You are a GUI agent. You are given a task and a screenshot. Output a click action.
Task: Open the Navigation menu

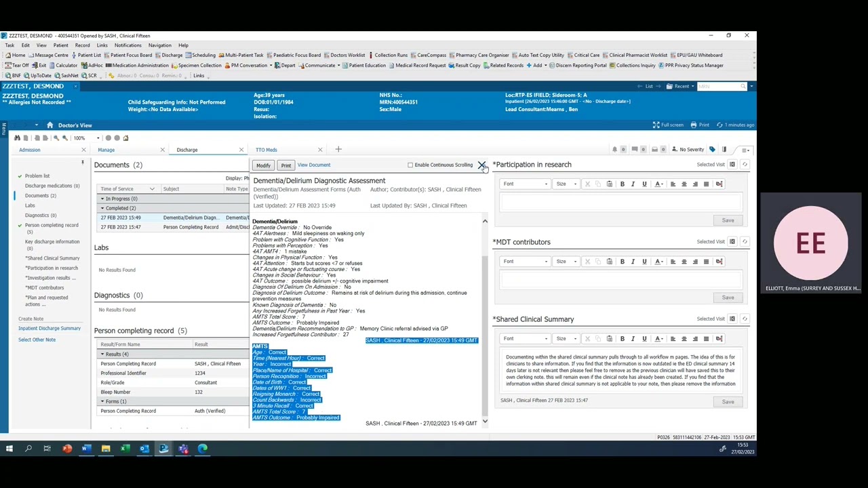160,45
